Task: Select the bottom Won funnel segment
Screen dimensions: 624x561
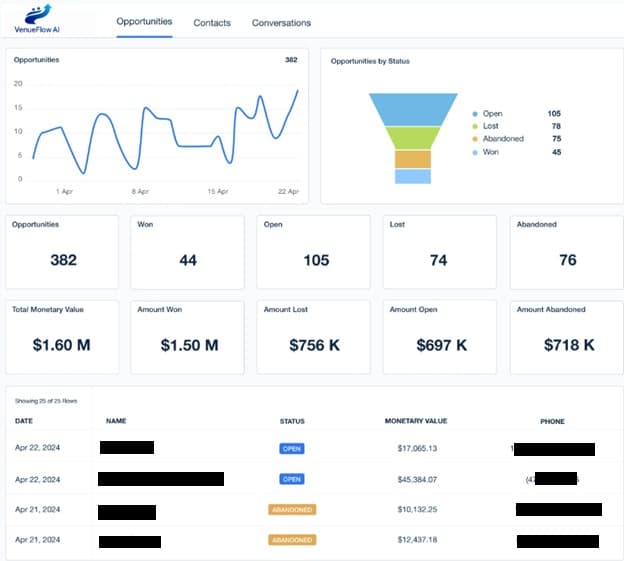Action: coord(413,176)
